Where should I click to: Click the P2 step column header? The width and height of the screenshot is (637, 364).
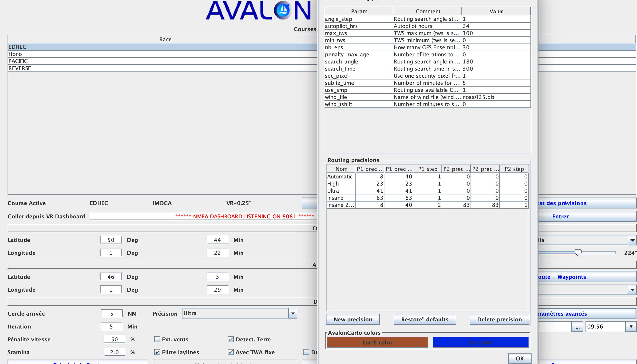514,169
